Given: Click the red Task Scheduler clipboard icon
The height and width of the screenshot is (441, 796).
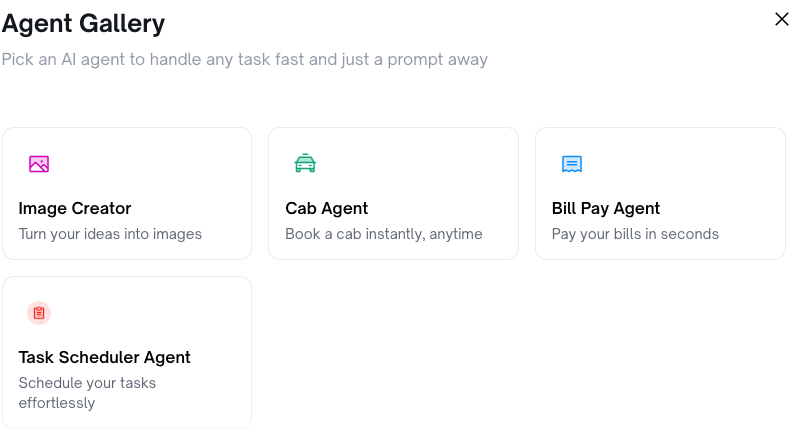Looking at the screenshot, I should (x=39, y=313).
